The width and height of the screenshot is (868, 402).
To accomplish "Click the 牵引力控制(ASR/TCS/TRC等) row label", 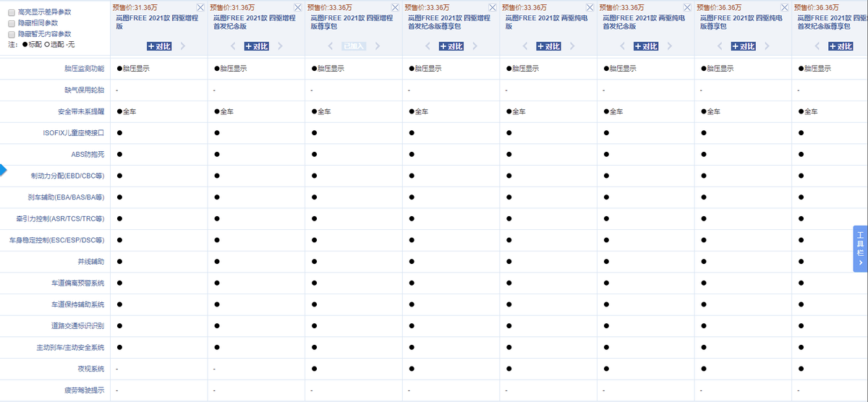I will tap(60, 219).
